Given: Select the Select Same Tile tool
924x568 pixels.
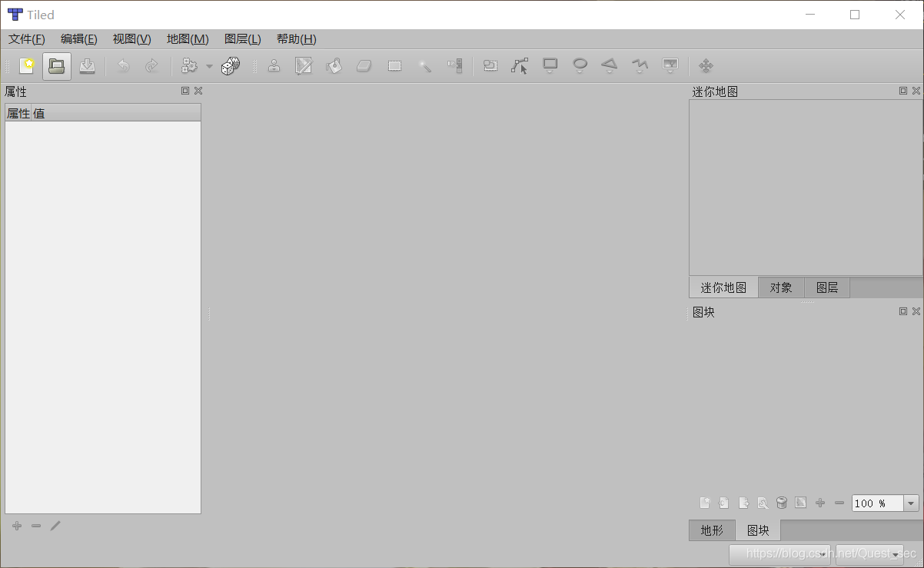Looking at the screenshot, I should coord(455,66).
